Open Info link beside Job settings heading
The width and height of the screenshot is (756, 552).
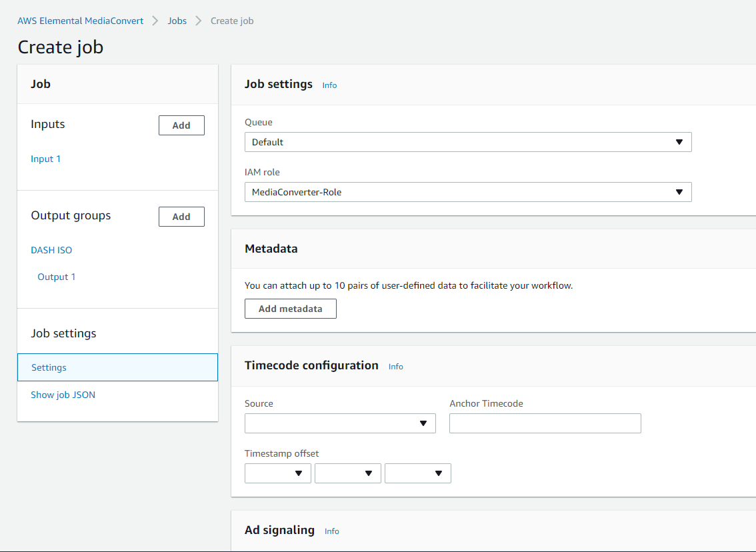(x=329, y=85)
